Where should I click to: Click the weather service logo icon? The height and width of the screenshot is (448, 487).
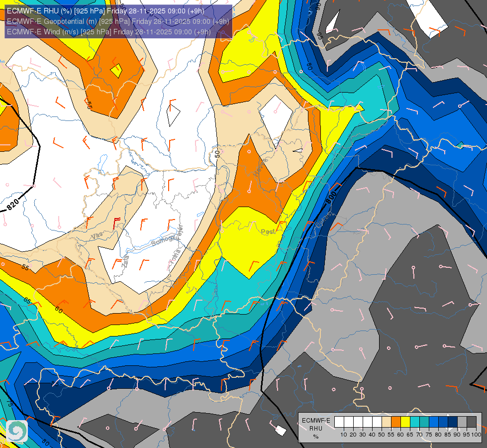coord(17,431)
